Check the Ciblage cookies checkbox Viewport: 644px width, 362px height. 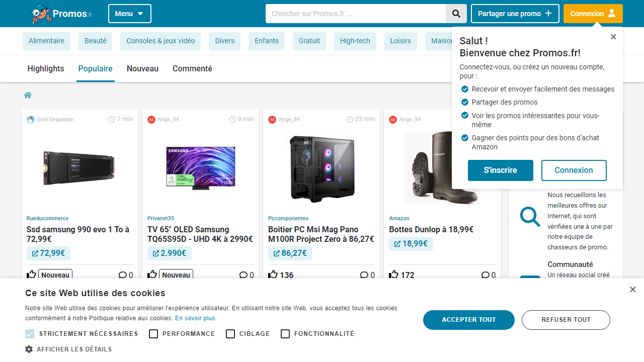click(x=230, y=334)
